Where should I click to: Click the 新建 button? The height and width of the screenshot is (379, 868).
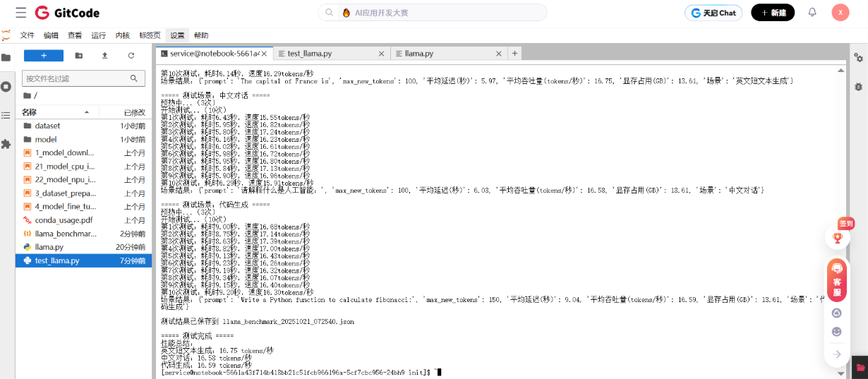coord(773,13)
